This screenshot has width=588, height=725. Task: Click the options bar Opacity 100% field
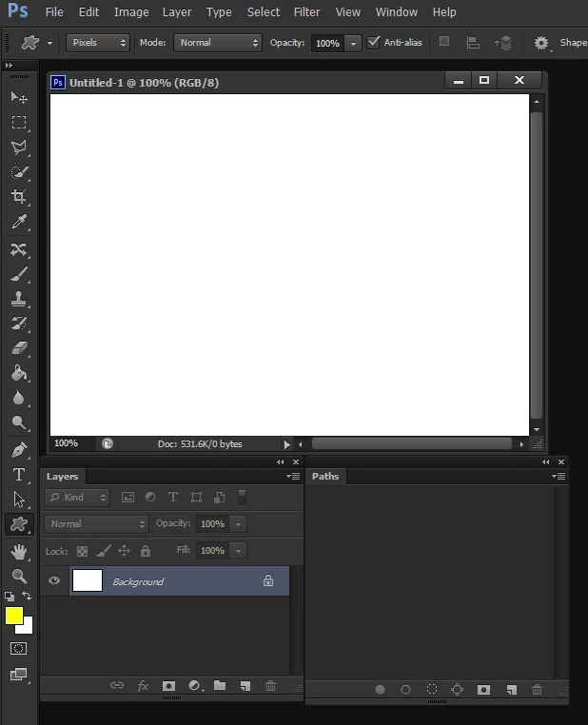click(x=327, y=44)
